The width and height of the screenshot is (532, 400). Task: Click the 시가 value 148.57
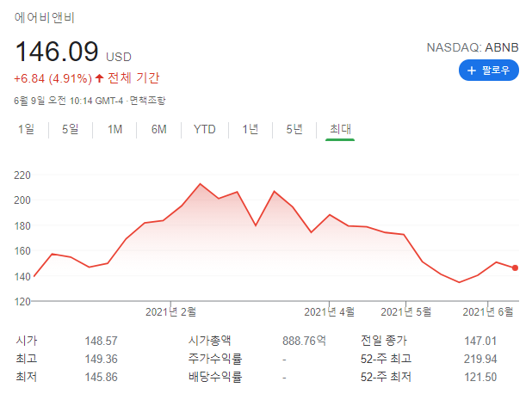[101, 341]
